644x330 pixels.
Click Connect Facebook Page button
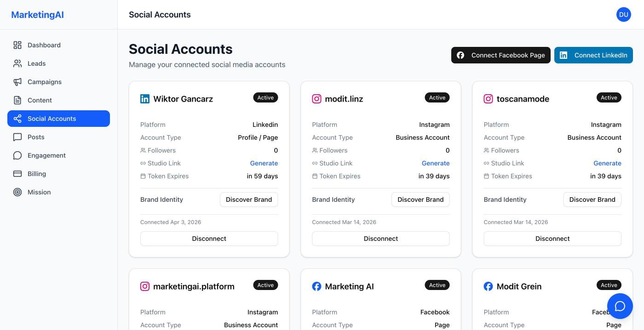501,55
